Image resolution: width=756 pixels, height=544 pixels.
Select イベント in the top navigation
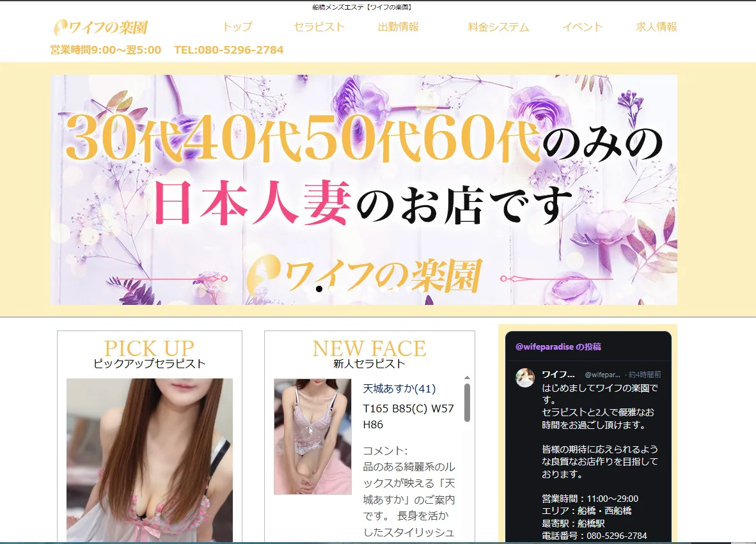coord(583,27)
